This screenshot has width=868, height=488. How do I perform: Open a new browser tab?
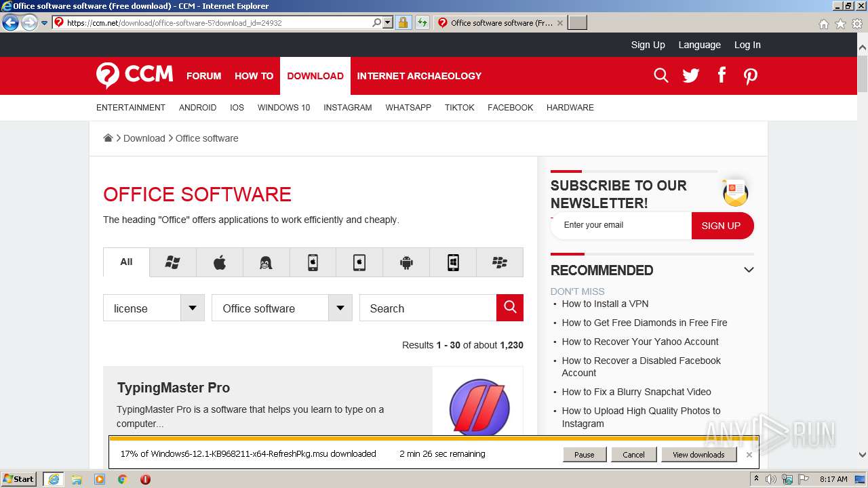click(577, 22)
